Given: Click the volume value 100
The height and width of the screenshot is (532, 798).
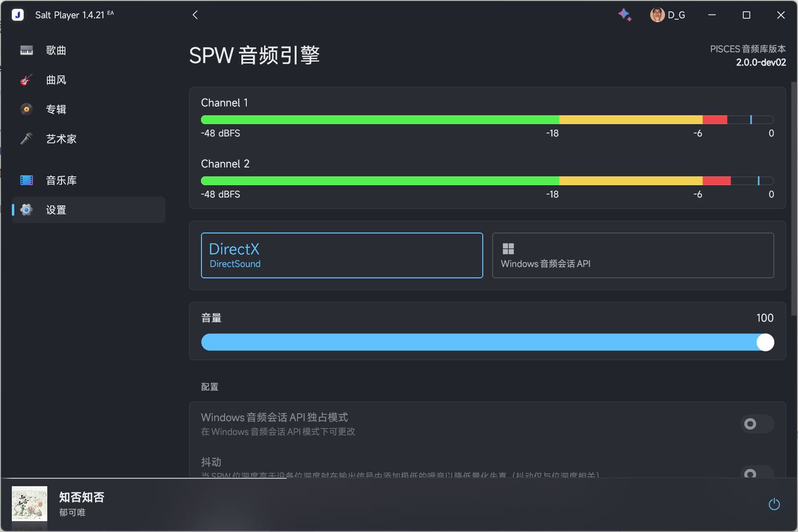Looking at the screenshot, I should coord(765,318).
